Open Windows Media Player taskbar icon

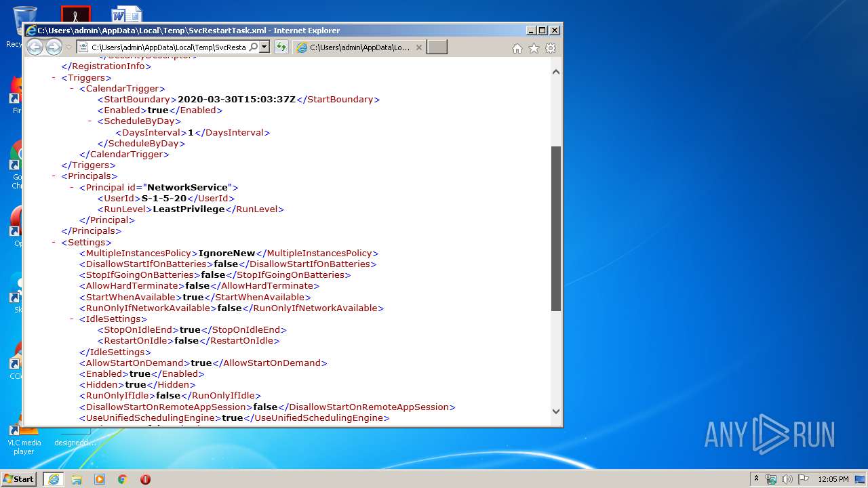tap(100, 479)
